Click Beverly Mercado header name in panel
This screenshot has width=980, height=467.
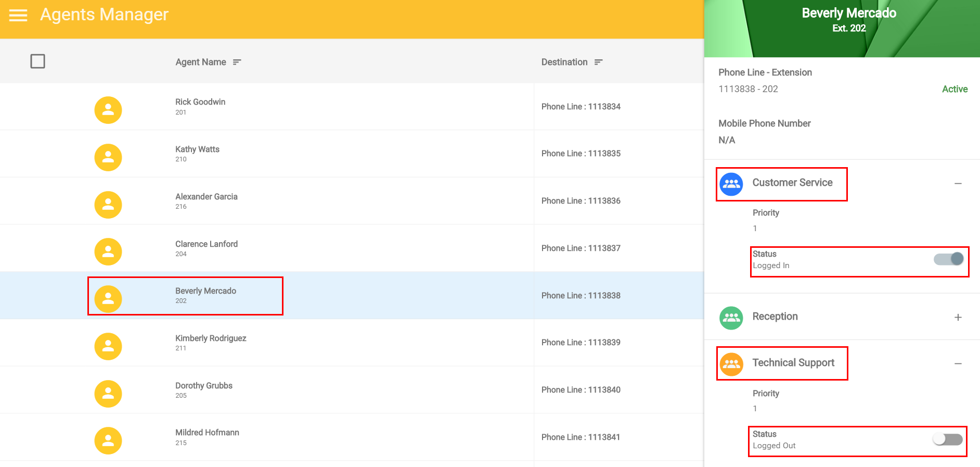point(849,13)
